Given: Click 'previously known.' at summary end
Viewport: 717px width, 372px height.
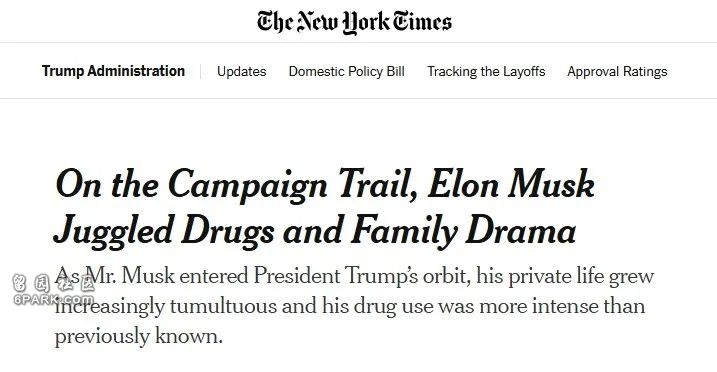Looking at the screenshot, I should 139,337.
